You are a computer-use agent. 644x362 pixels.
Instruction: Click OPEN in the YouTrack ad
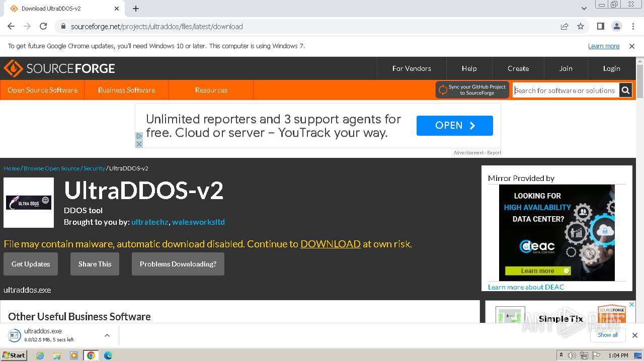point(455,126)
